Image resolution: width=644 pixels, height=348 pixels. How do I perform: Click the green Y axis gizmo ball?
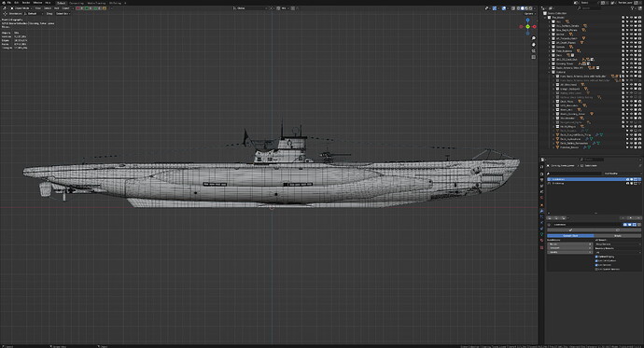pyautogui.click(x=527, y=27)
